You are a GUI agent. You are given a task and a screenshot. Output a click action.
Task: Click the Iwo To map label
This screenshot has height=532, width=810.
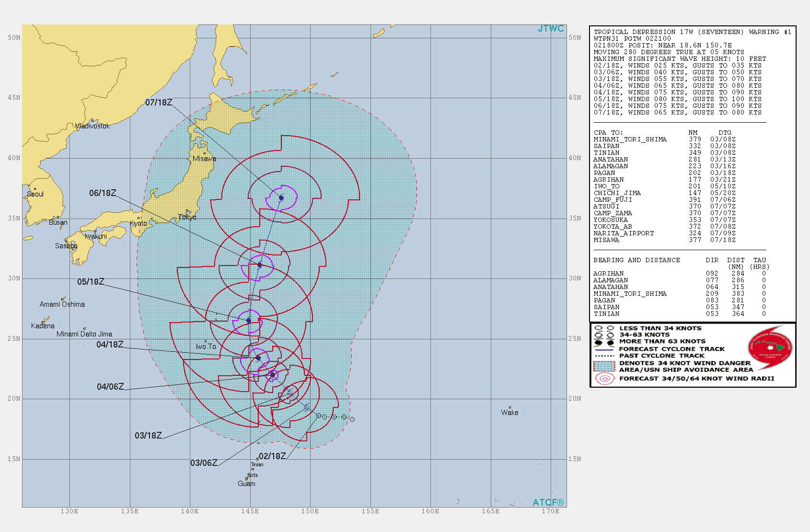point(206,347)
